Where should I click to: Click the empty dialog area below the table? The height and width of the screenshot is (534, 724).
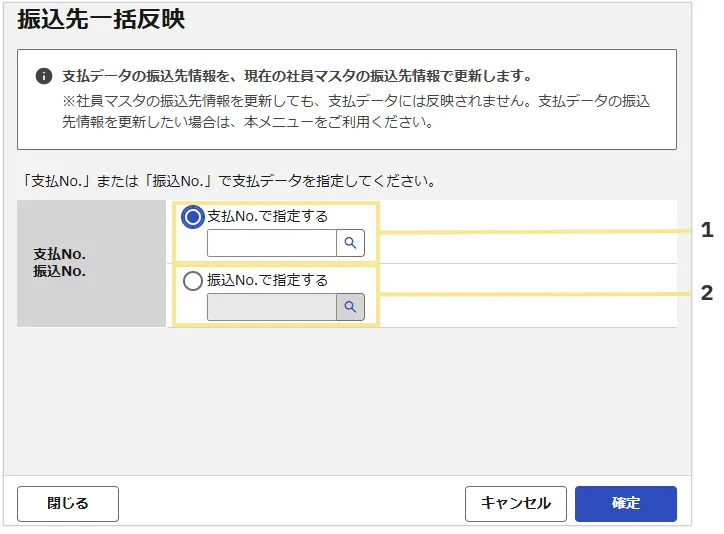(x=347, y=400)
